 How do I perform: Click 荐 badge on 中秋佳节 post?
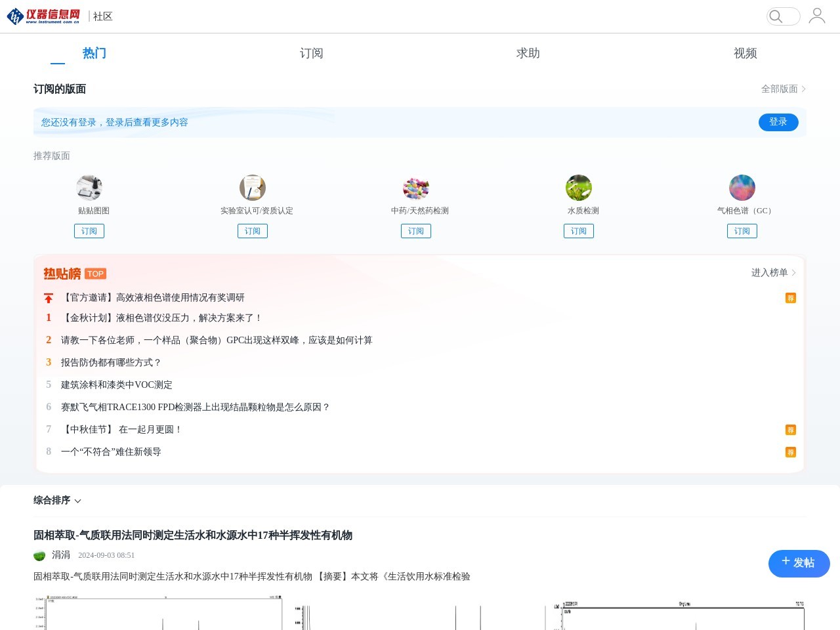[x=791, y=430]
